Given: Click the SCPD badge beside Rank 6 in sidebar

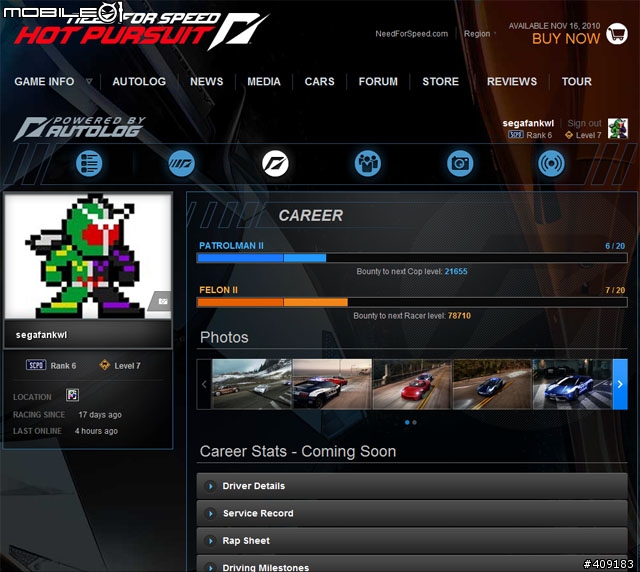Looking at the screenshot, I should [x=36, y=365].
